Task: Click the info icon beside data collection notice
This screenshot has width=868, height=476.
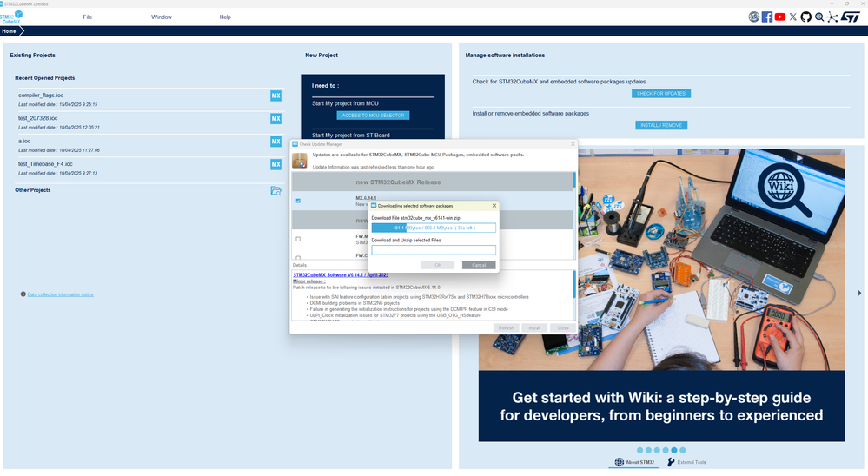Action: (x=23, y=294)
